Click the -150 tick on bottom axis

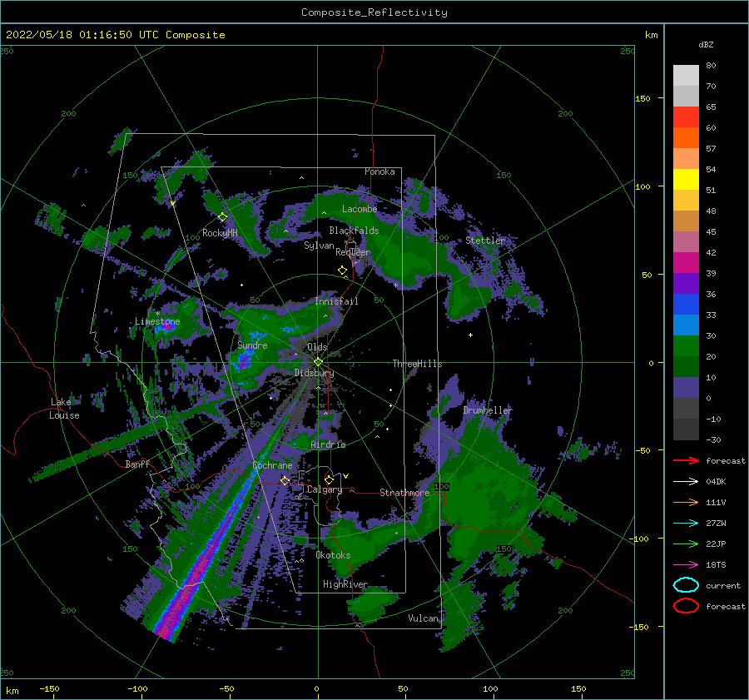point(49,688)
